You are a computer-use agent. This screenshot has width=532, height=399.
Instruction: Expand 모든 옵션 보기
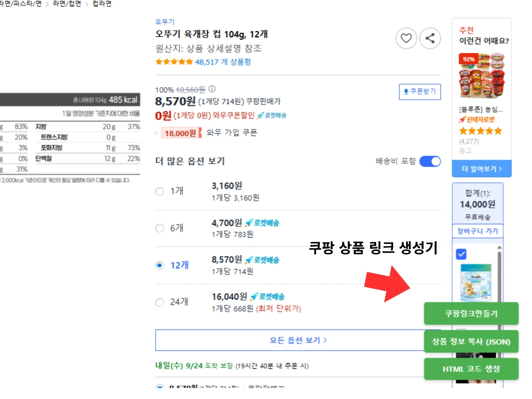click(298, 340)
